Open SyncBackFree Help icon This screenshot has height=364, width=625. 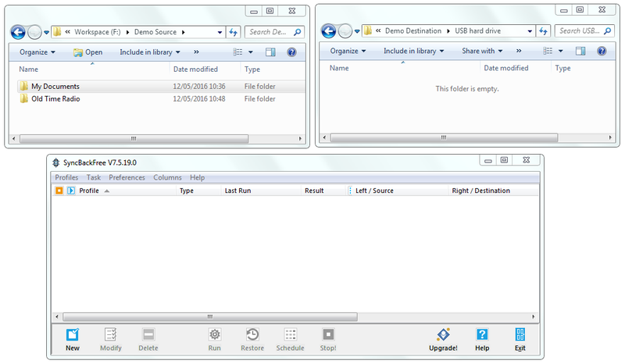coord(482,334)
